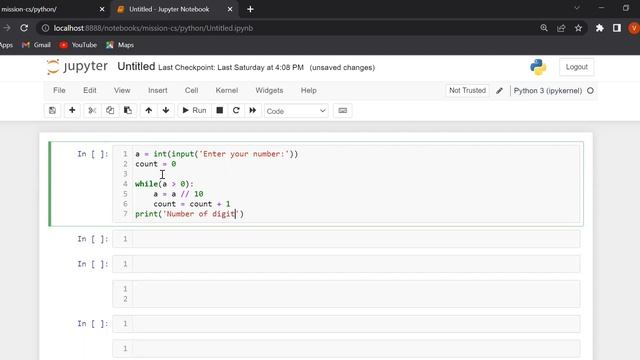Paste cells below icon
Viewport: 640px width, 360px height.
coord(128,110)
